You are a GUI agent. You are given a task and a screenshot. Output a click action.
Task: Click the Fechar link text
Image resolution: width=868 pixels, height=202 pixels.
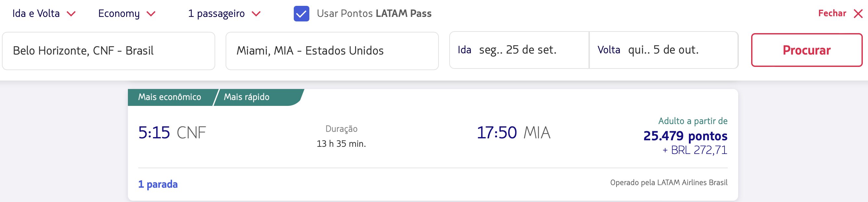pyautogui.click(x=832, y=14)
